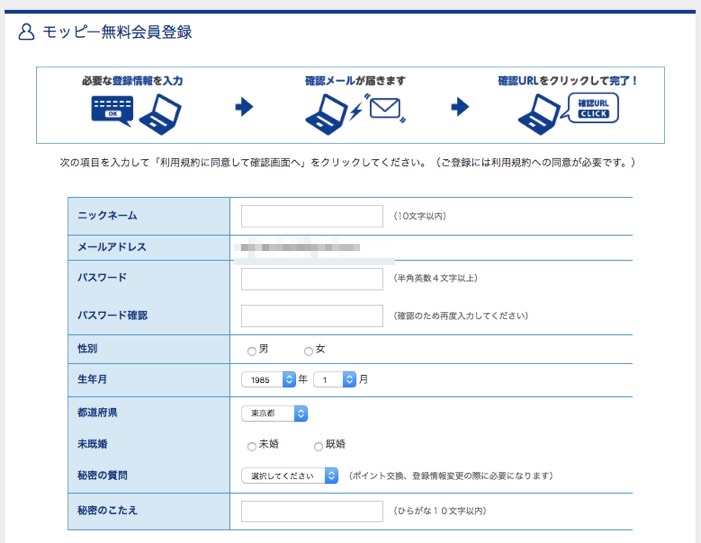Open the 都道府県 dropdown showing 東京都
701x543 pixels.
(x=274, y=413)
